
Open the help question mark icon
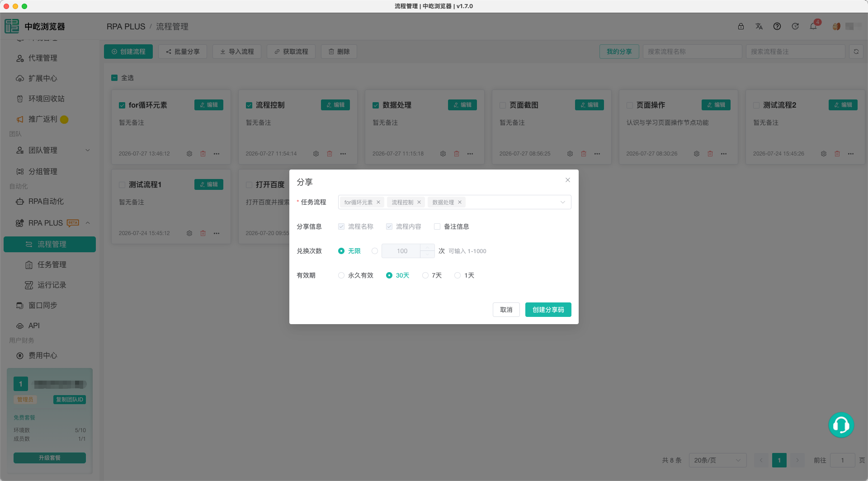click(x=777, y=26)
